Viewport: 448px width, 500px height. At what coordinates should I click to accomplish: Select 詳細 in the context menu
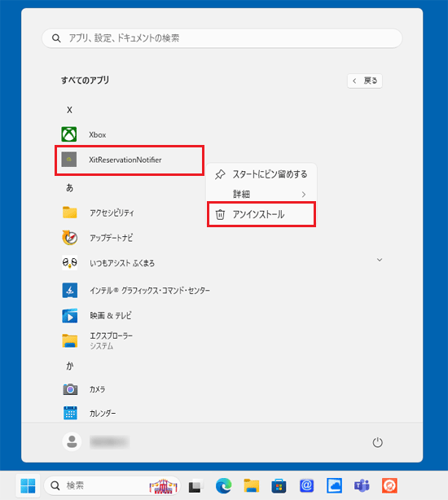[x=261, y=194]
